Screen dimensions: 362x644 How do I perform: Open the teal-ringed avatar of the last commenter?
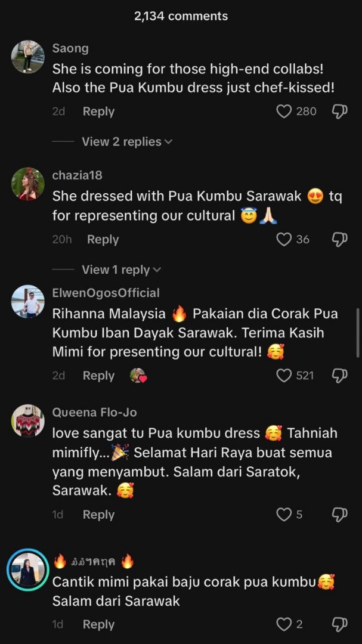click(x=27, y=569)
